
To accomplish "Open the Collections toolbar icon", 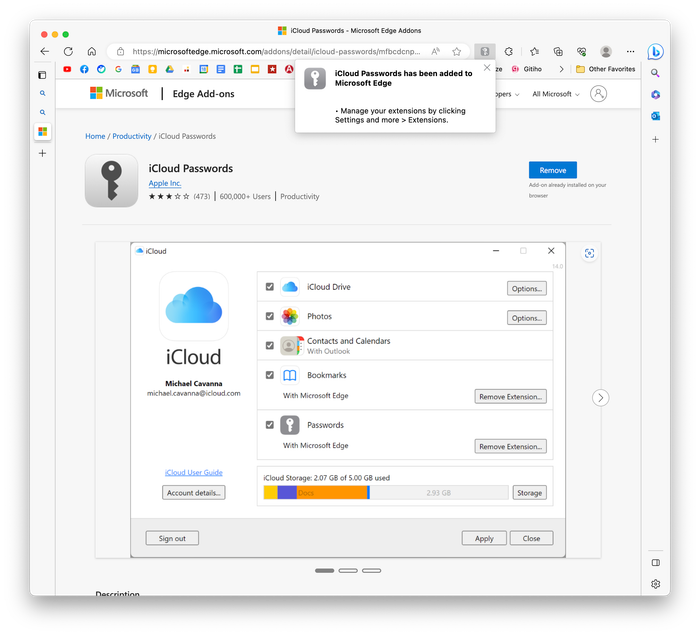I will [558, 52].
